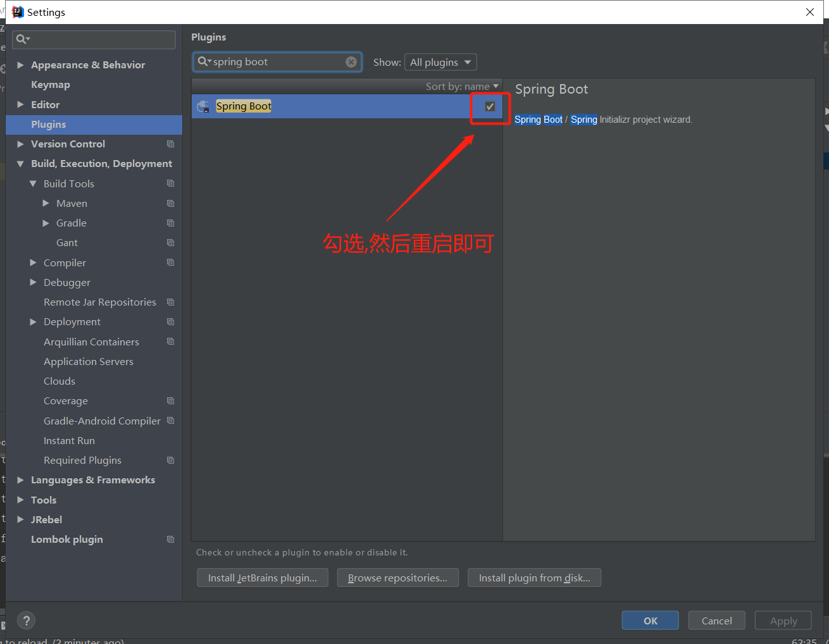Click the help question mark icon
The width and height of the screenshot is (829, 644).
25,620
